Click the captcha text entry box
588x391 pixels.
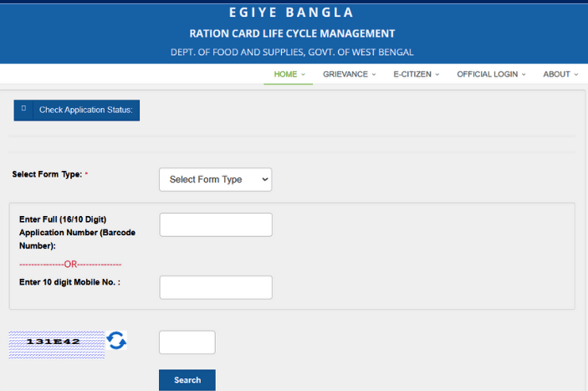[187, 342]
